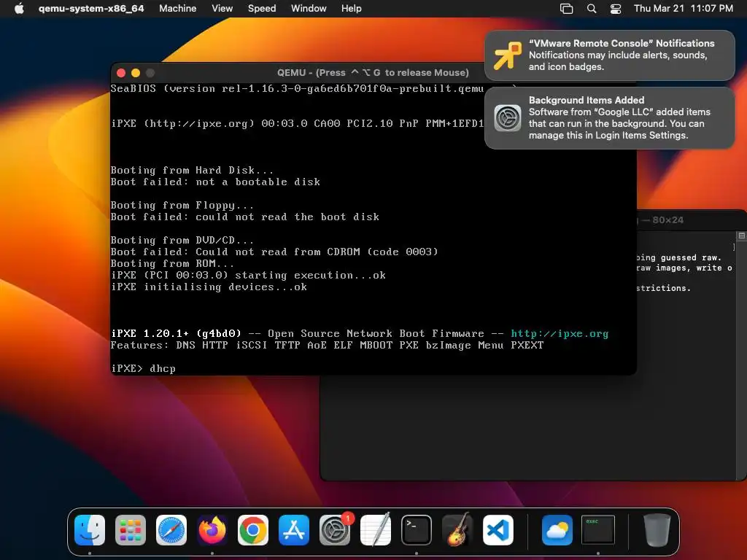
Task: Open Control Center icon in menu bar
Action: click(616, 9)
